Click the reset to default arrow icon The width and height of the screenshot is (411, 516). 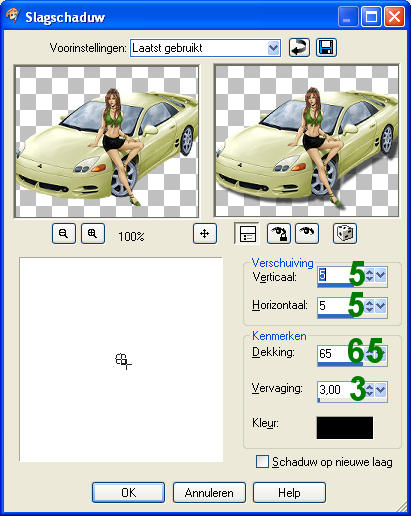tap(299, 48)
